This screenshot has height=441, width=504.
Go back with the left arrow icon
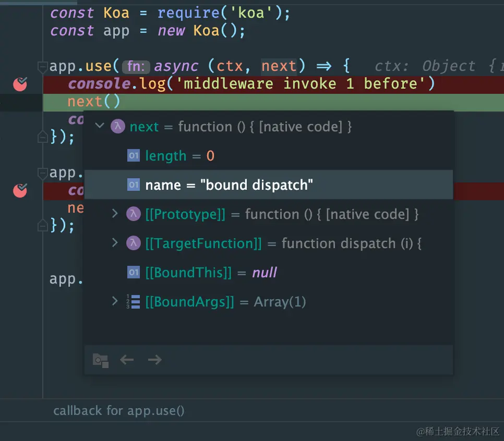pyautogui.click(x=127, y=360)
